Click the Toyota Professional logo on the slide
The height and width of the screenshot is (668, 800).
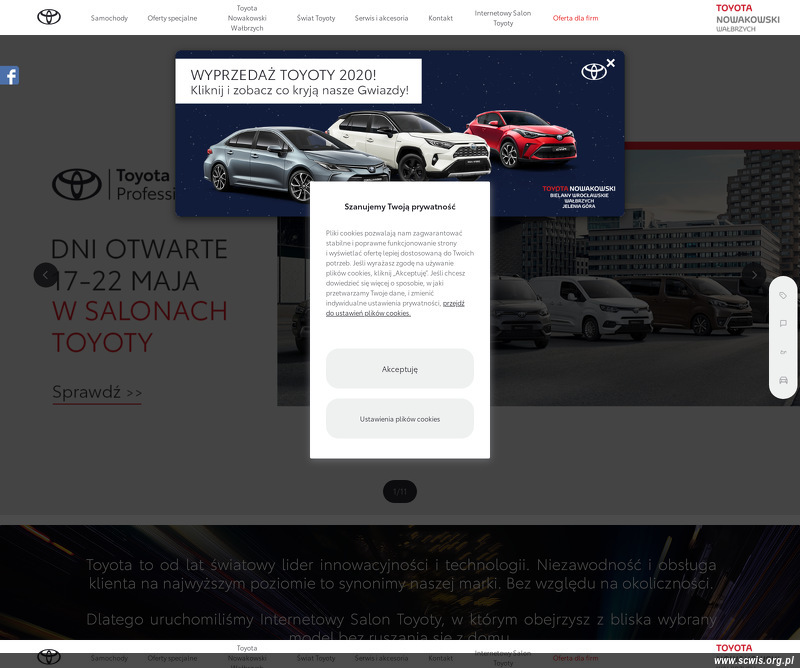click(113, 184)
